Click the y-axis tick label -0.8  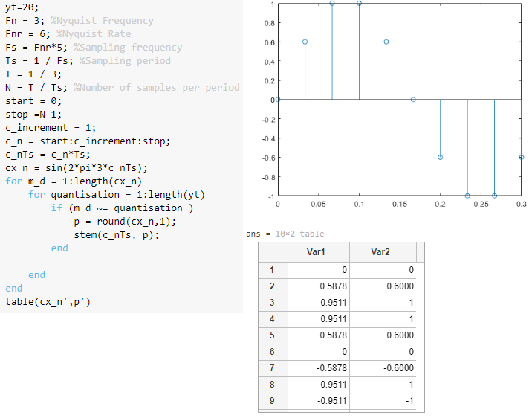tap(268, 177)
